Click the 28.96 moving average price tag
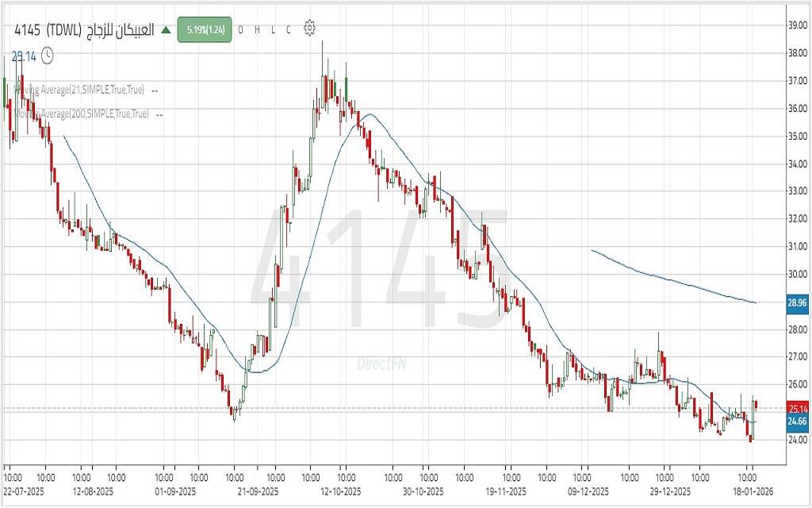812x508 pixels. click(x=796, y=302)
